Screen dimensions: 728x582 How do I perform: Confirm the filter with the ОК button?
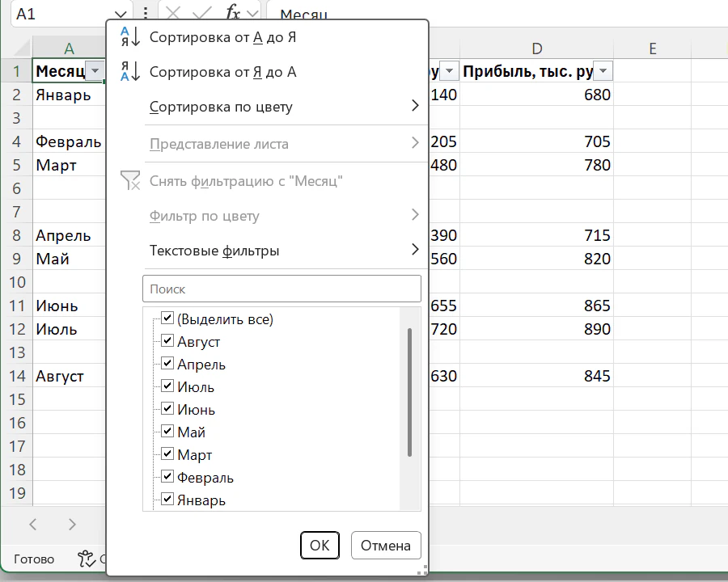click(320, 546)
